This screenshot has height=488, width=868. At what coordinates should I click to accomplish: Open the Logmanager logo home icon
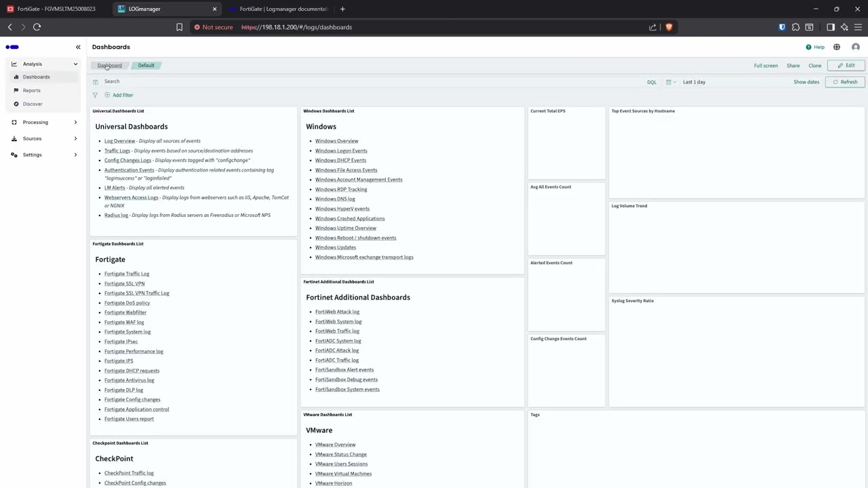12,47
